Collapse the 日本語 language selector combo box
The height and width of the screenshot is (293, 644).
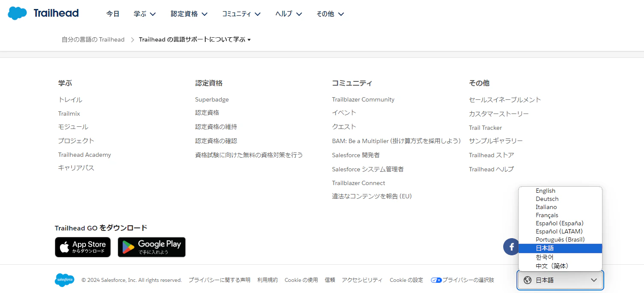560,280
